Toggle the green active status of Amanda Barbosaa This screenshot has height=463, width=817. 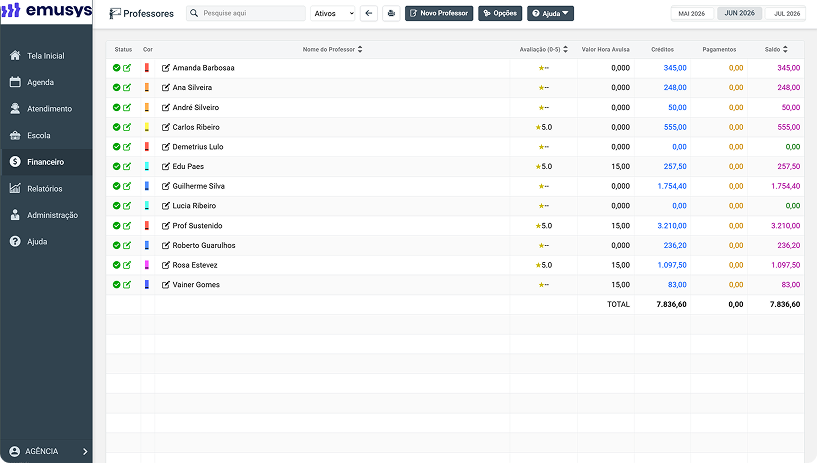tap(117, 68)
